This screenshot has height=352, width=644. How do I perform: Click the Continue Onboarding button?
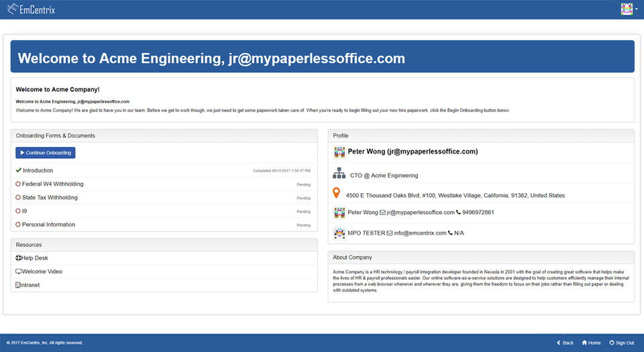pyautogui.click(x=46, y=153)
